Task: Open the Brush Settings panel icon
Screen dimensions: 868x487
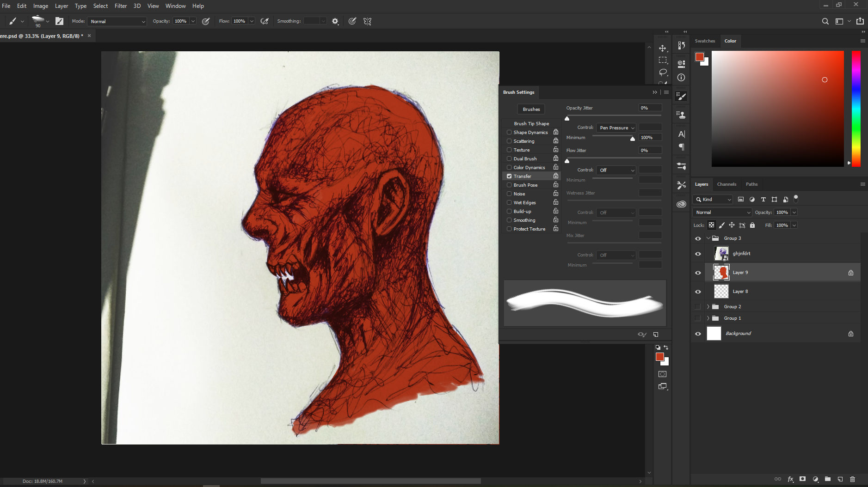Action: point(681,96)
